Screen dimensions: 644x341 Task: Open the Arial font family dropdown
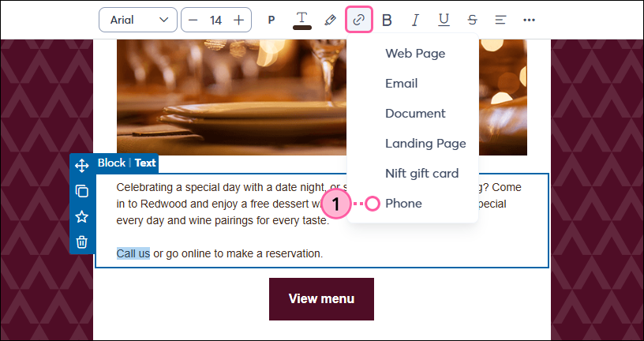[138, 20]
